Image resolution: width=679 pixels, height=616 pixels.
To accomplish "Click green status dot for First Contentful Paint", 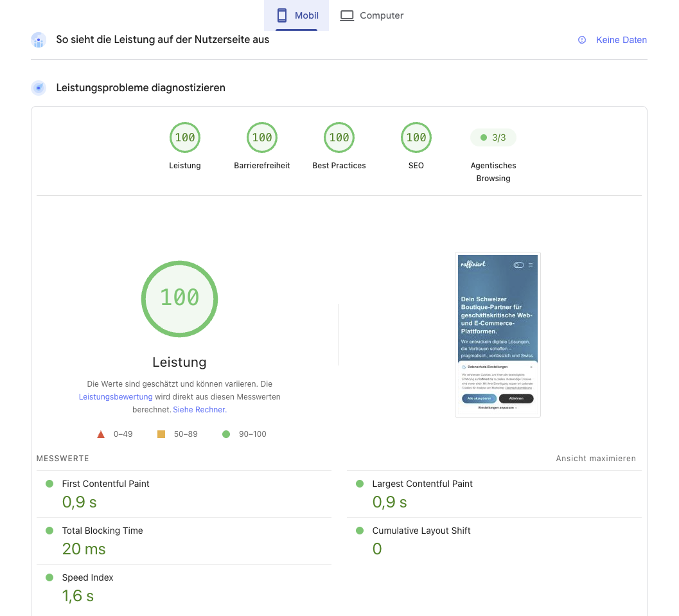I will click(49, 484).
